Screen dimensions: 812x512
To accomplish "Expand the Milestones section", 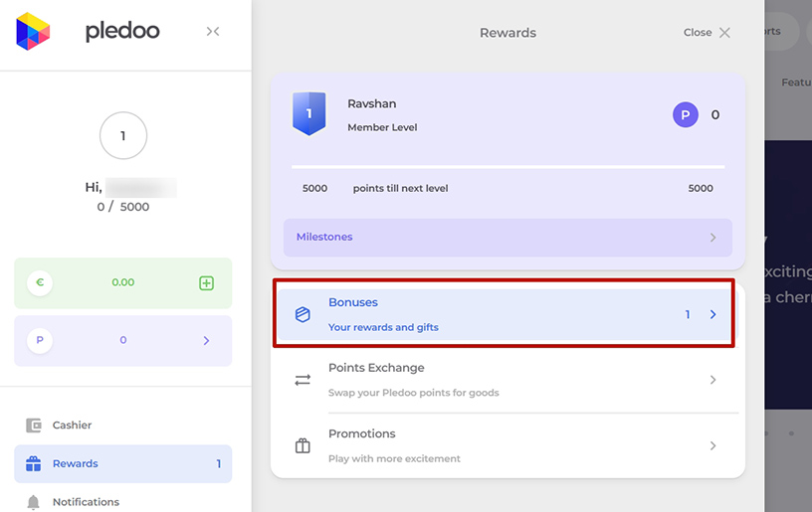I will coord(507,238).
